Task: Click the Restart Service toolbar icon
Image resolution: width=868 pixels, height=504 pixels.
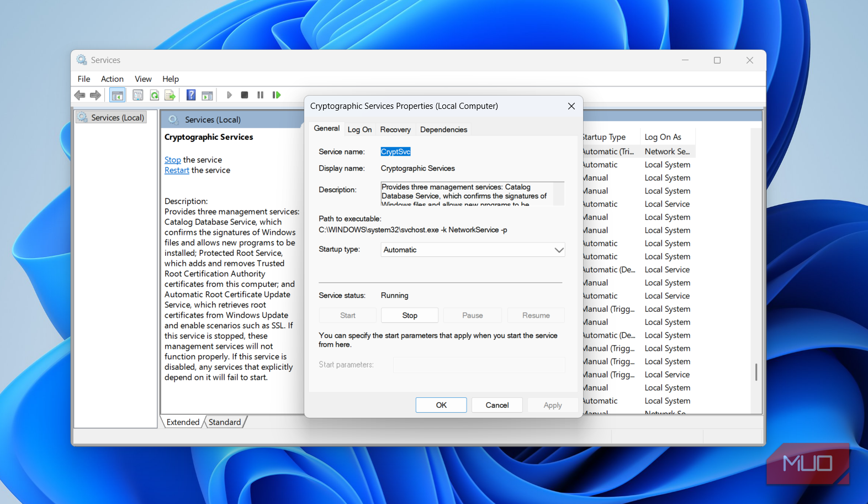Action: [x=277, y=95]
